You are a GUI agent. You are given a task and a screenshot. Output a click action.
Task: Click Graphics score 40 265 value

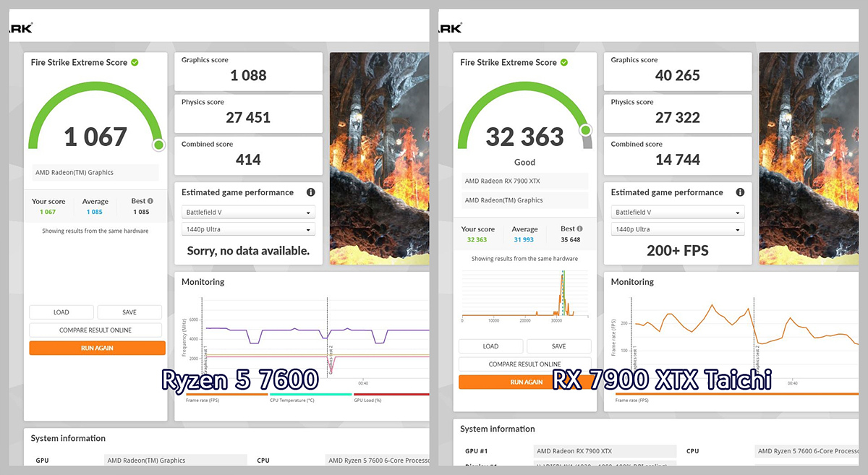678,75
